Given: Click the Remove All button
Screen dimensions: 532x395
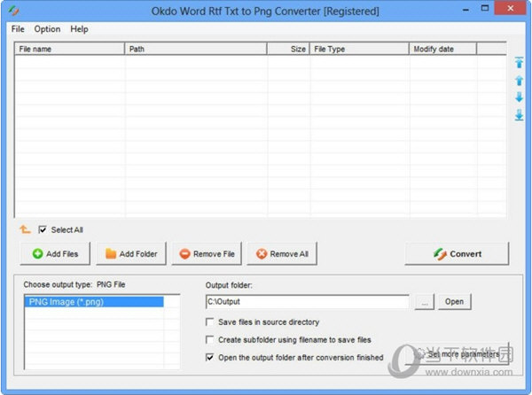Looking at the screenshot, I should pos(282,253).
